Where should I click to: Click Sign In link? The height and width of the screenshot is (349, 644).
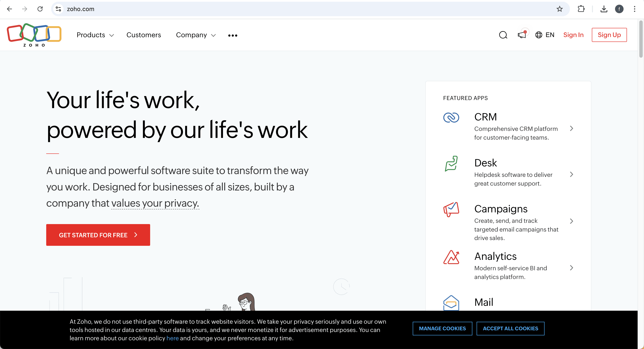[574, 35]
